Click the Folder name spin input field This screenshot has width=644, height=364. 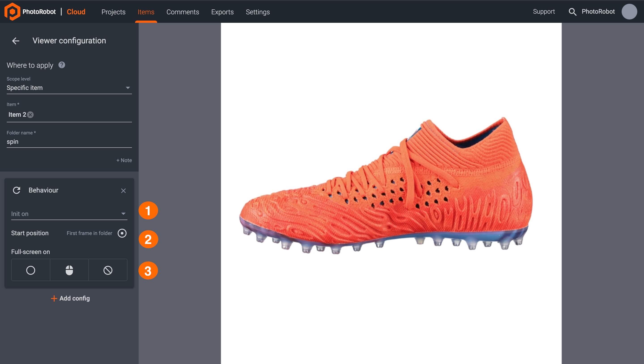(69, 142)
